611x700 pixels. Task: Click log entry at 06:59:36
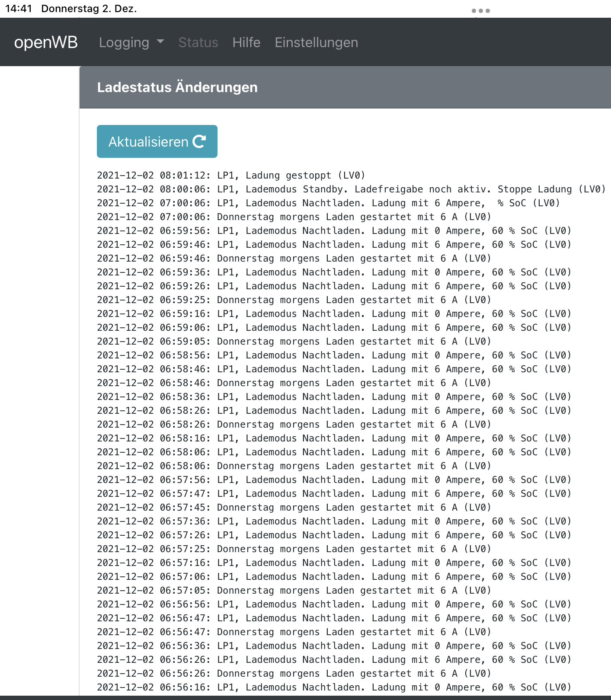point(334,272)
